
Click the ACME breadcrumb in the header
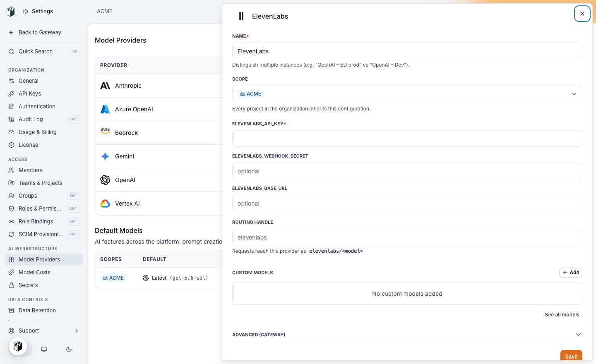(105, 11)
